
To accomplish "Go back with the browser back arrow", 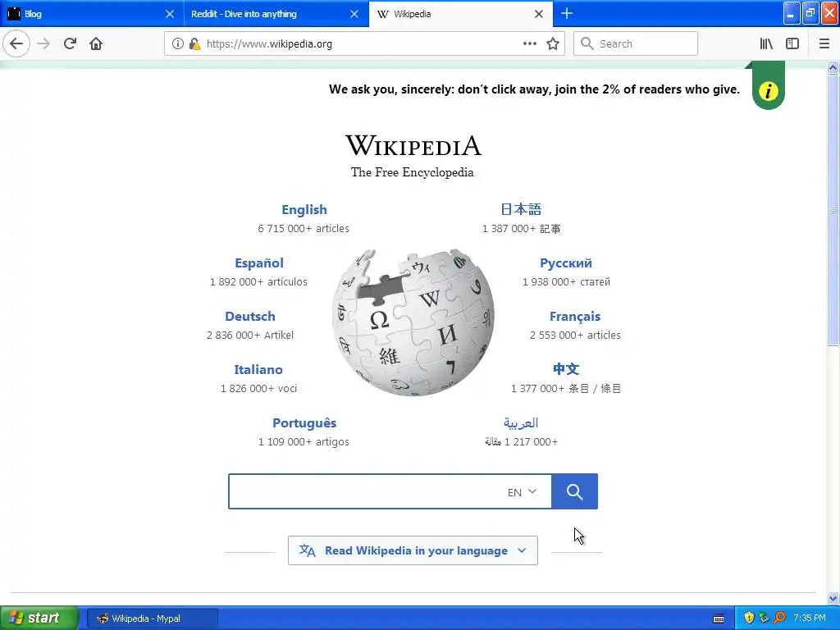I will point(16,44).
